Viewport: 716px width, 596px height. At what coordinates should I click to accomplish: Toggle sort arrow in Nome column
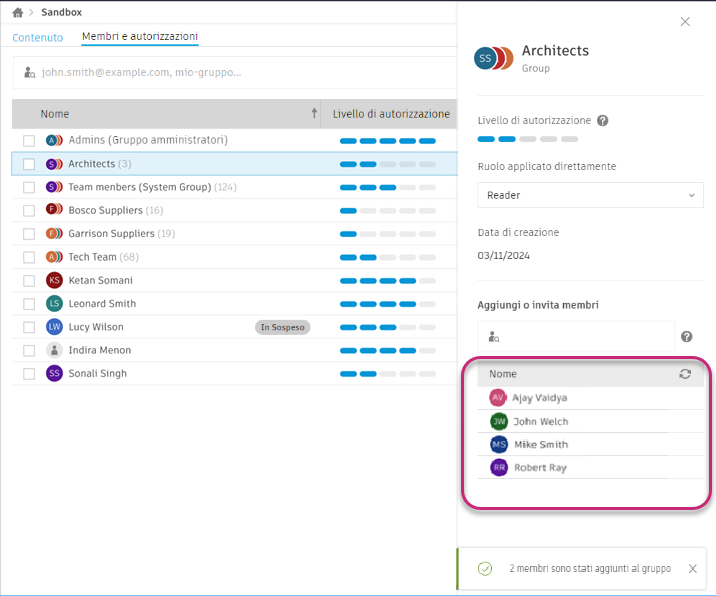coord(314,113)
